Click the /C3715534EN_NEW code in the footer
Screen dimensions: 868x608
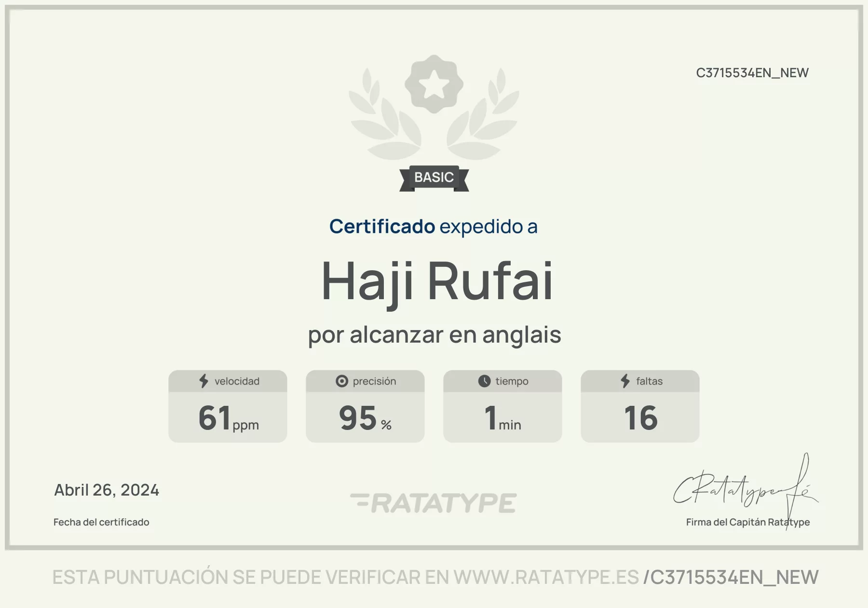tap(731, 578)
